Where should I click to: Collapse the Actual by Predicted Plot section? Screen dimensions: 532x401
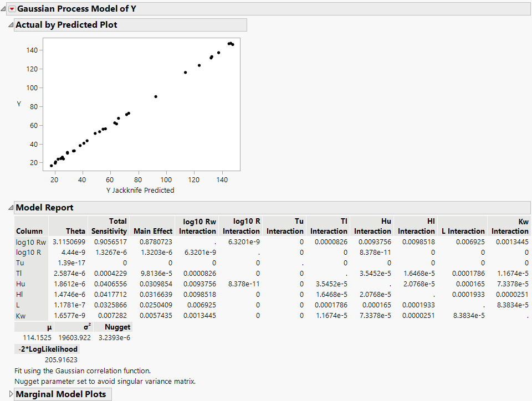coord(11,24)
